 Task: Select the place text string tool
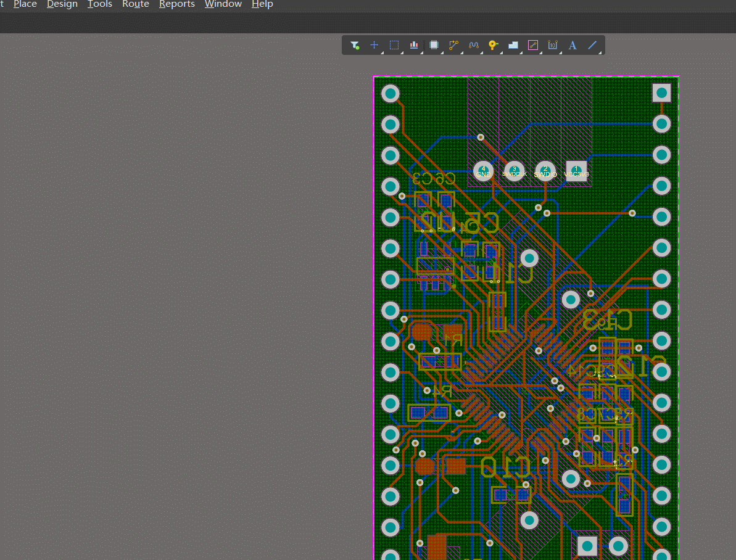click(x=573, y=45)
